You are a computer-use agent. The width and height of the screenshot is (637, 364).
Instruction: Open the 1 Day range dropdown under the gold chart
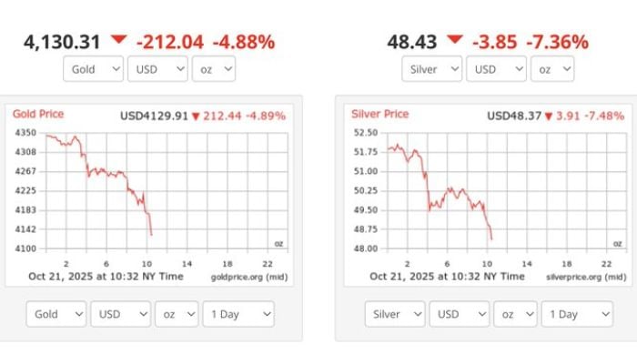[x=238, y=314]
